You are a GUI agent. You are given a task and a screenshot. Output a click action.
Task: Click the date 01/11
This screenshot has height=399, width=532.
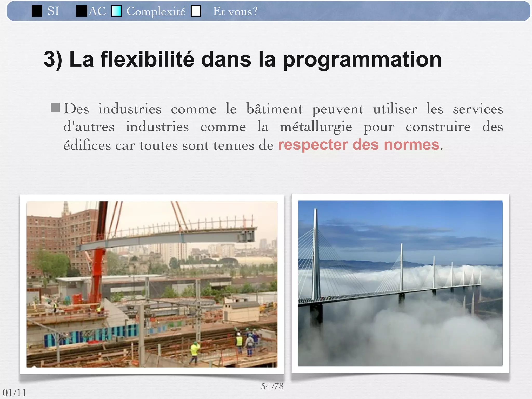click(15, 393)
